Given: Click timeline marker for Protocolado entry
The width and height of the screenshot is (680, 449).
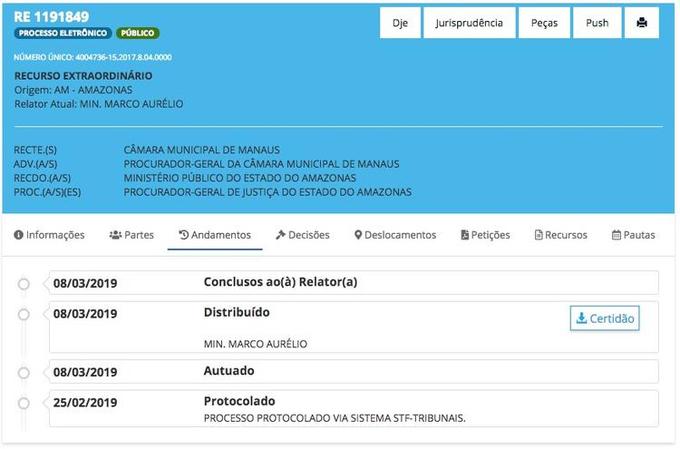Looking at the screenshot, I should (x=23, y=403).
